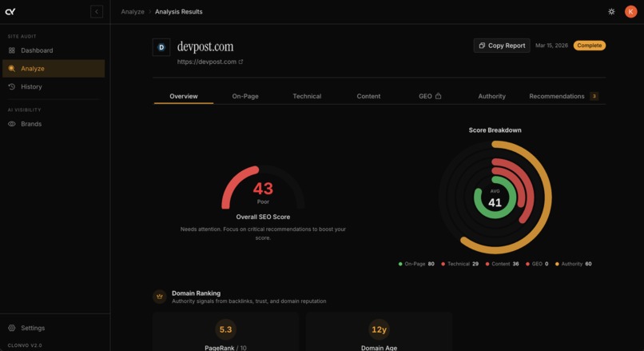The height and width of the screenshot is (351, 644).
Task: Click the Complete status badge
Action: tap(590, 46)
